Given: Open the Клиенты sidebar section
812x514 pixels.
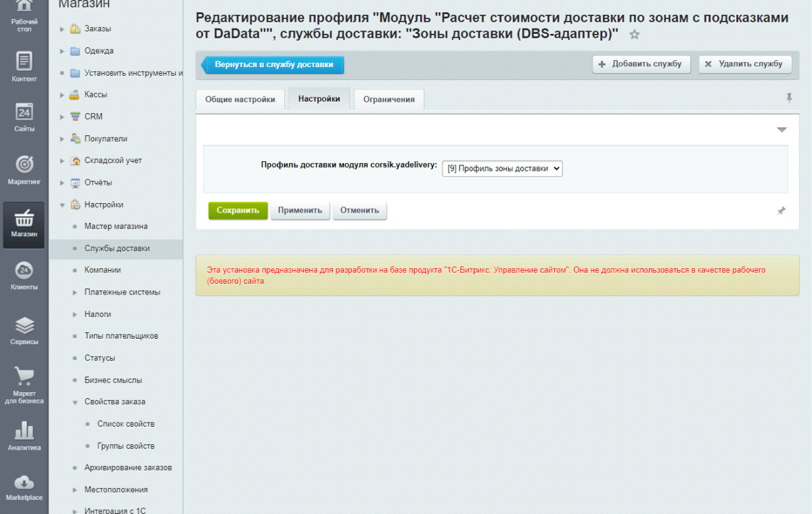Looking at the screenshot, I should pos(24,274).
